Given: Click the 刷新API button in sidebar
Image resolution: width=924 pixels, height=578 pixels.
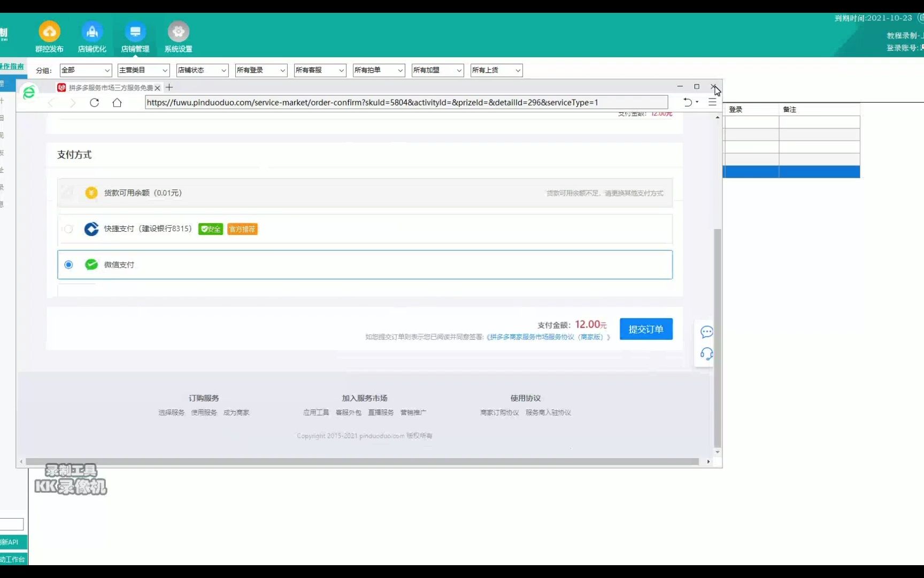Looking at the screenshot, I should point(13,542).
